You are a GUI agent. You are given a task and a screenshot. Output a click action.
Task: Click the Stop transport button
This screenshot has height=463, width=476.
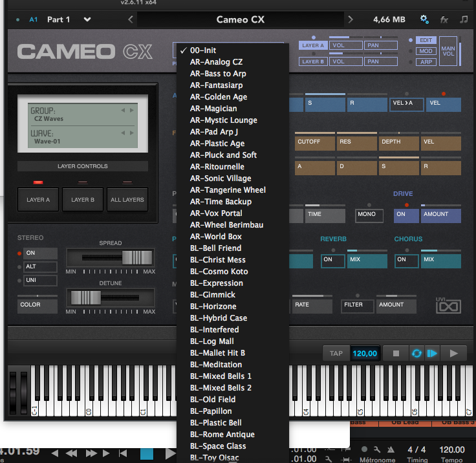coord(396,354)
